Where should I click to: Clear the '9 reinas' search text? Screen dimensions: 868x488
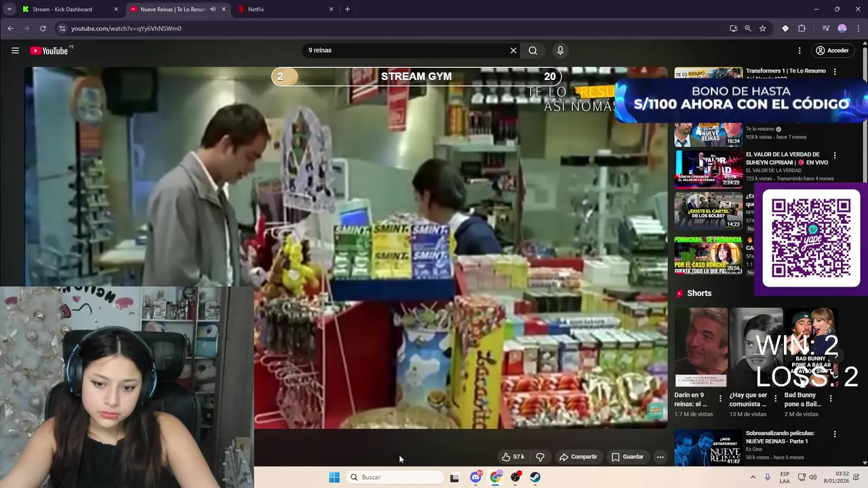513,50
